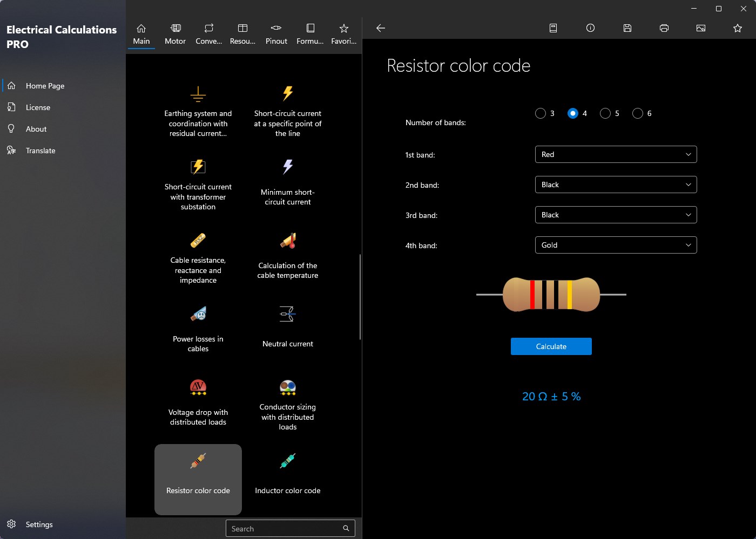Expand the 2nd band color dropdown
The width and height of the screenshot is (756, 539).
(x=616, y=185)
